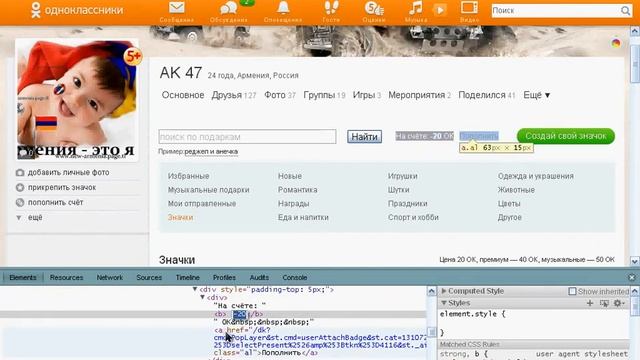Click camera icon beside добавить личные фото
Image resolution: width=640 pixels, height=360 pixels.
[x=20, y=173]
